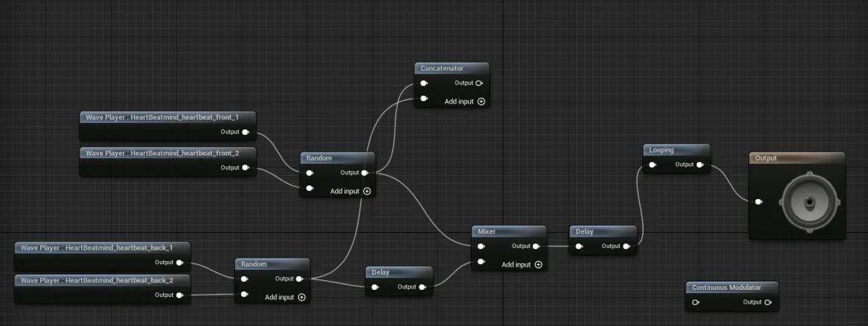The image size is (868, 326).
Task: Click the Looping node's input pin
Action: tap(653, 165)
